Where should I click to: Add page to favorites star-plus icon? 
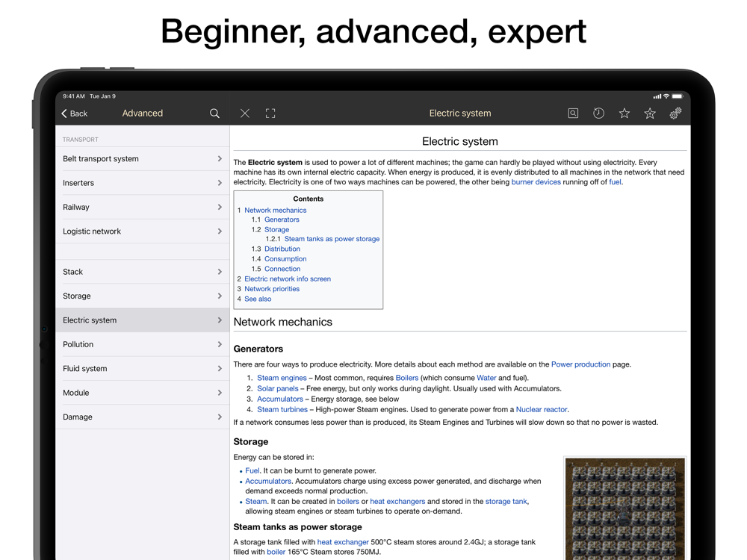[x=650, y=113]
